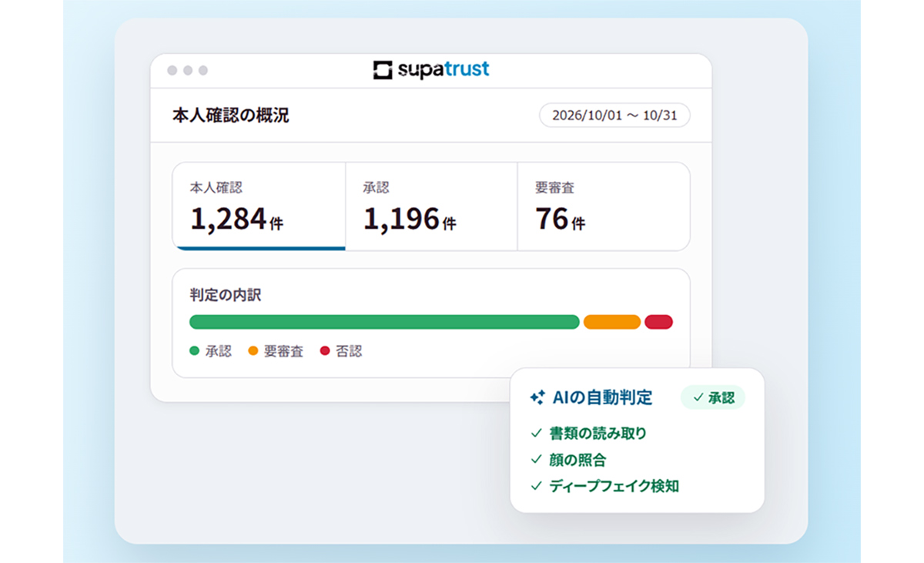Click the orange 要審査 segment of the bar
This screenshot has height=563, width=924.
tap(612, 322)
